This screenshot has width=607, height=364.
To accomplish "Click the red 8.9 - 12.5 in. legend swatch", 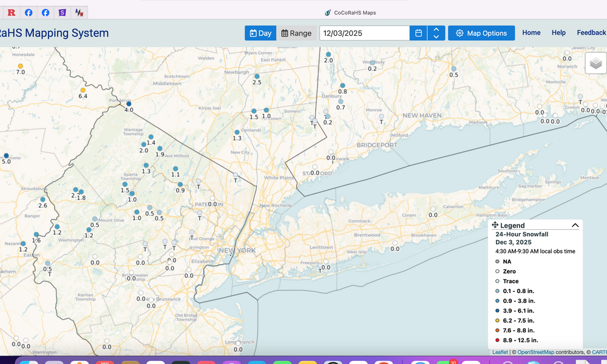I will coord(497,340).
